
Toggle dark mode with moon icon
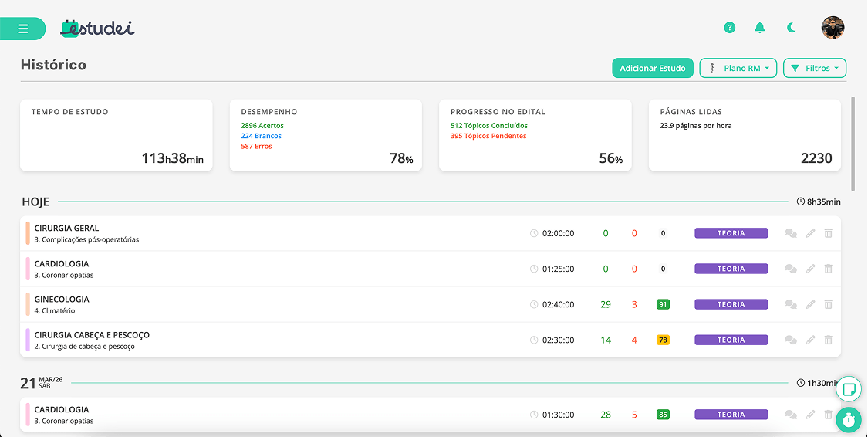(x=792, y=28)
